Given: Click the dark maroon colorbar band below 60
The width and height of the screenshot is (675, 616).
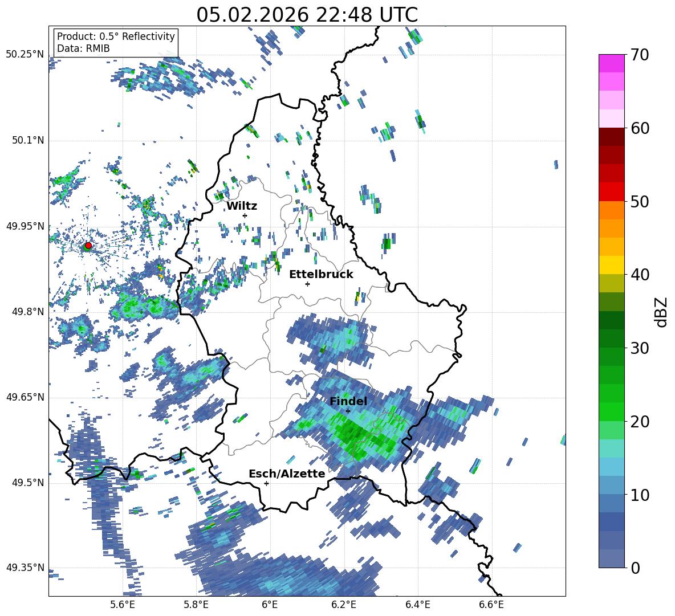Looking at the screenshot, I should pyautogui.click(x=611, y=137).
